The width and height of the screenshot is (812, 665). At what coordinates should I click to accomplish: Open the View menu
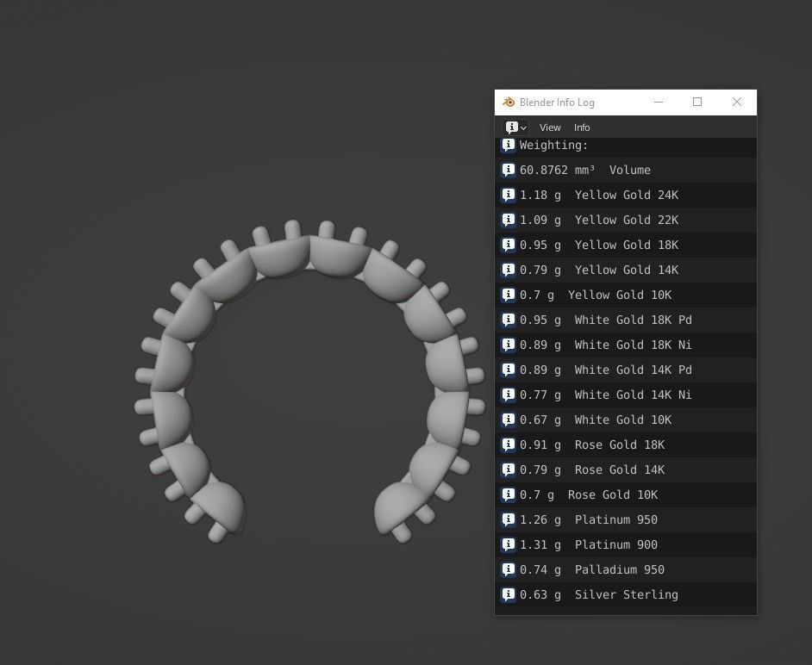(549, 127)
